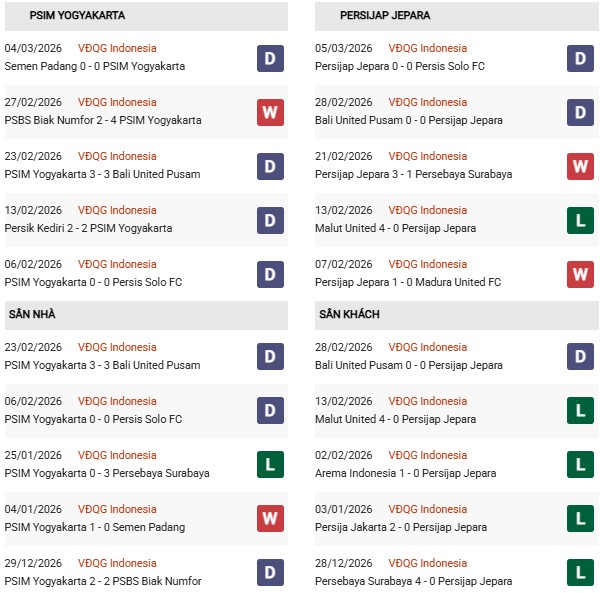Click W badge for Persijap 1-0 Madura United
Viewport: 600px width, 593px height.
point(581,273)
